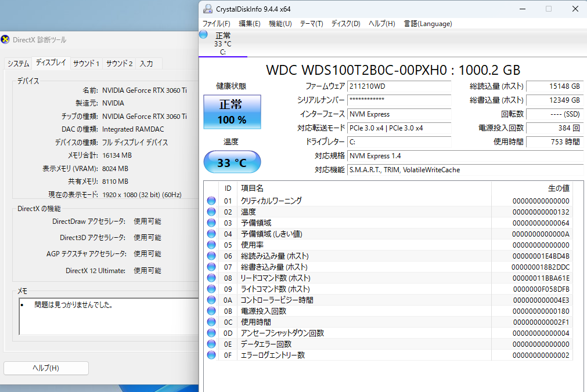
Task: Click the 33 °C temperature button
Action: (232, 162)
